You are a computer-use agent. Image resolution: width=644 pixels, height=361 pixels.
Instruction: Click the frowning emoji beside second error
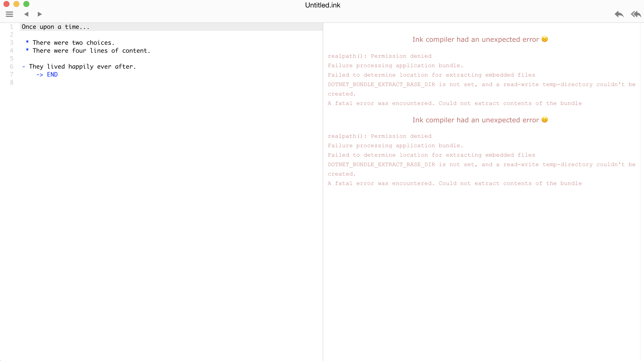coord(545,120)
